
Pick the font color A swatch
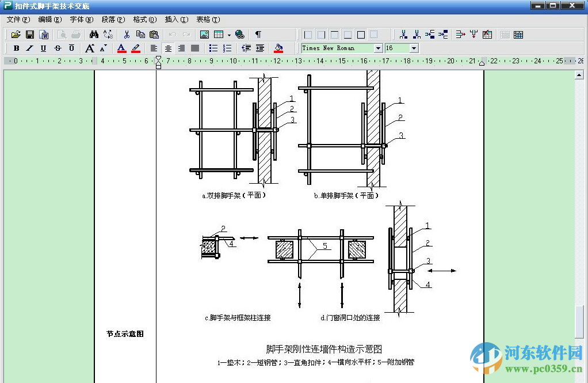coord(121,48)
